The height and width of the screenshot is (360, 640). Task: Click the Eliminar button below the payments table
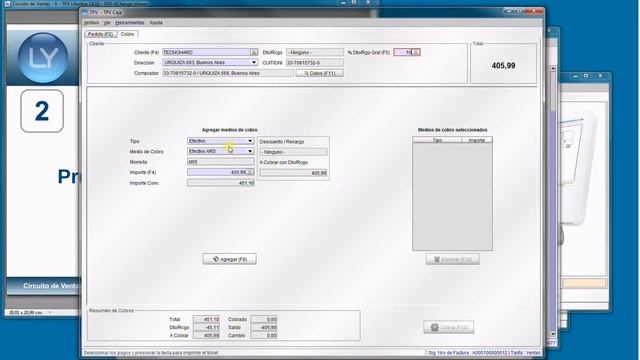tap(453, 259)
